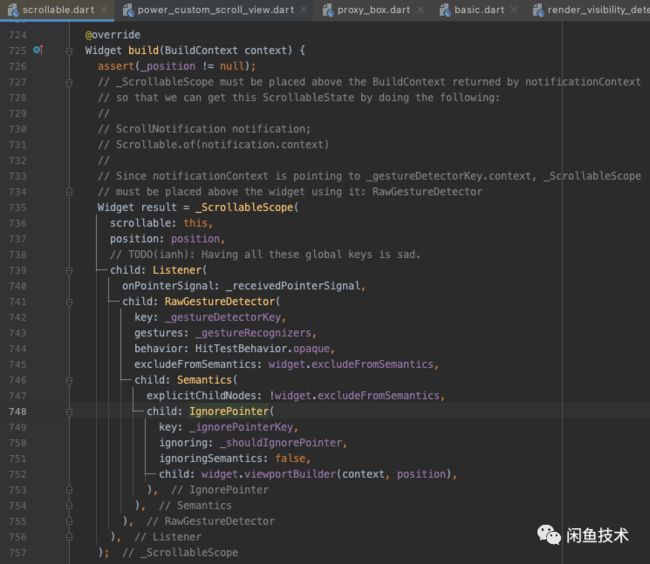Close the basic.dart editor tab

(x=514, y=10)
